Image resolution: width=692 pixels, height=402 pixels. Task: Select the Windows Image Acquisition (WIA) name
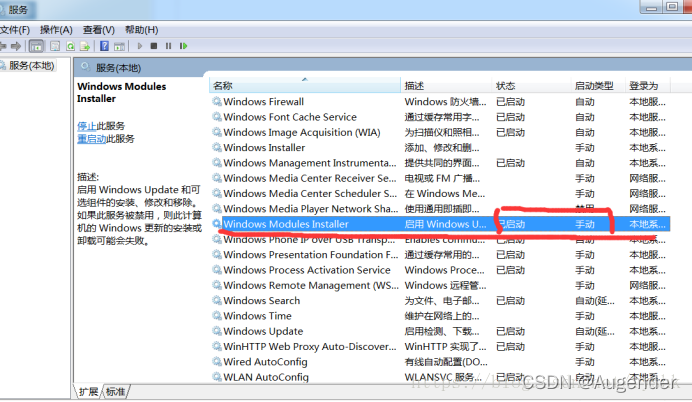tap(302, 132)
